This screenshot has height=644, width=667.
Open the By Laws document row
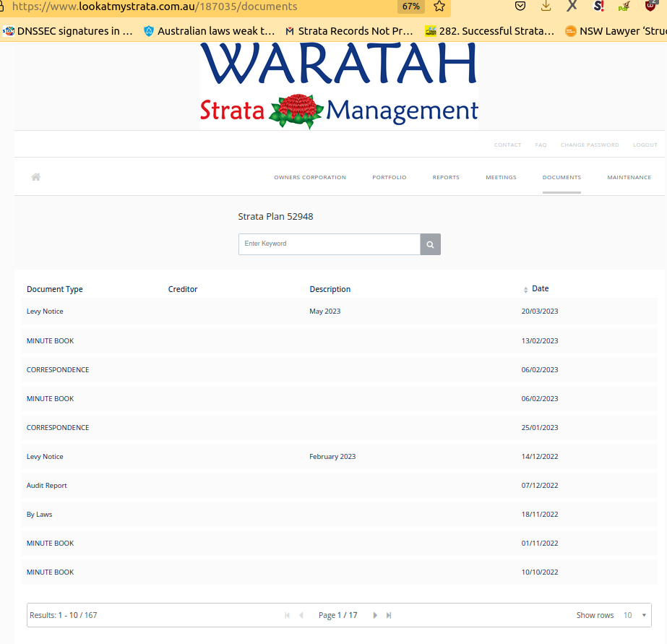tap(339, 515)
